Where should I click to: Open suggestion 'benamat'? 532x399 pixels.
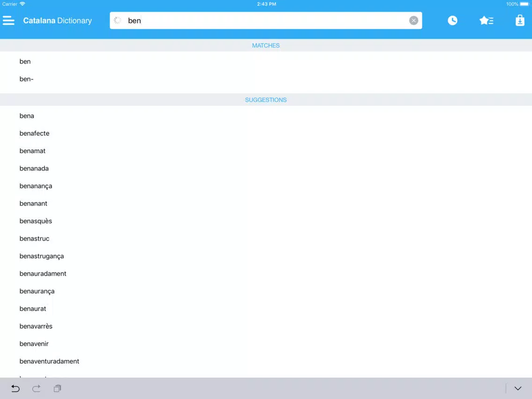click(x=266, y=151)
